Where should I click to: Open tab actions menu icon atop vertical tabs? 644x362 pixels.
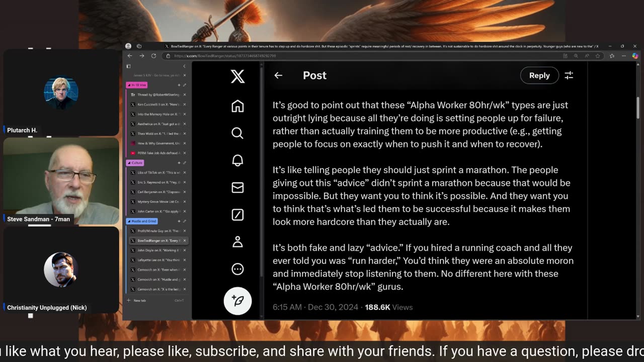click(x=128, y=66)
